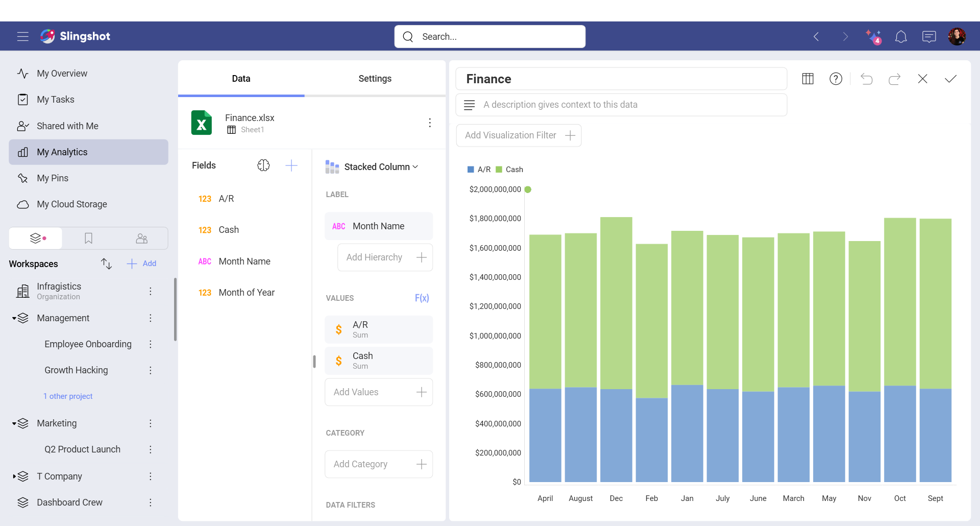Image resolution: width=980 pixels, height=526 pixels.
Task: Open the Marketing workspace options menu
Action: [151, 423]
